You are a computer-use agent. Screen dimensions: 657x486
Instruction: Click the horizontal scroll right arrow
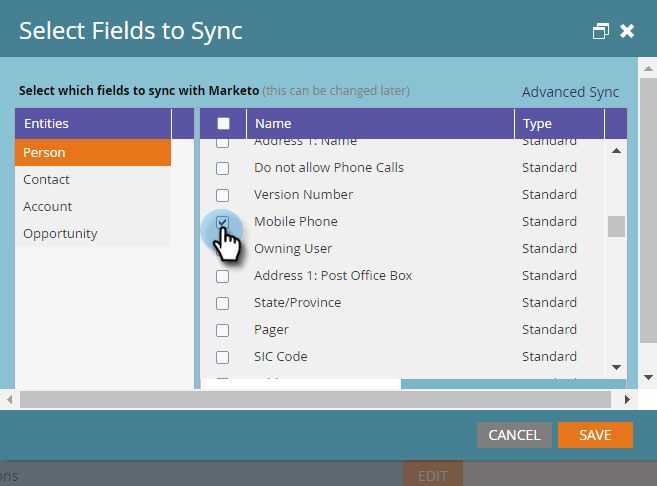627,399
